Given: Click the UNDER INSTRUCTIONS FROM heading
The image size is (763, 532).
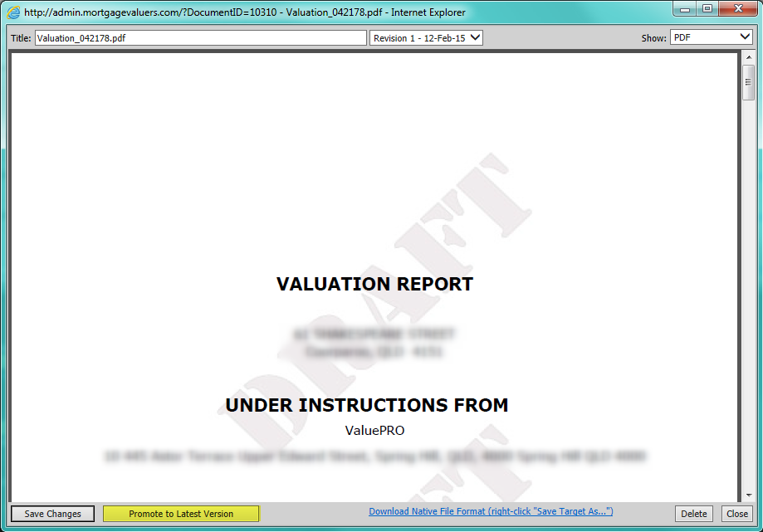Looking at the screenshot, I should (366, 405).
